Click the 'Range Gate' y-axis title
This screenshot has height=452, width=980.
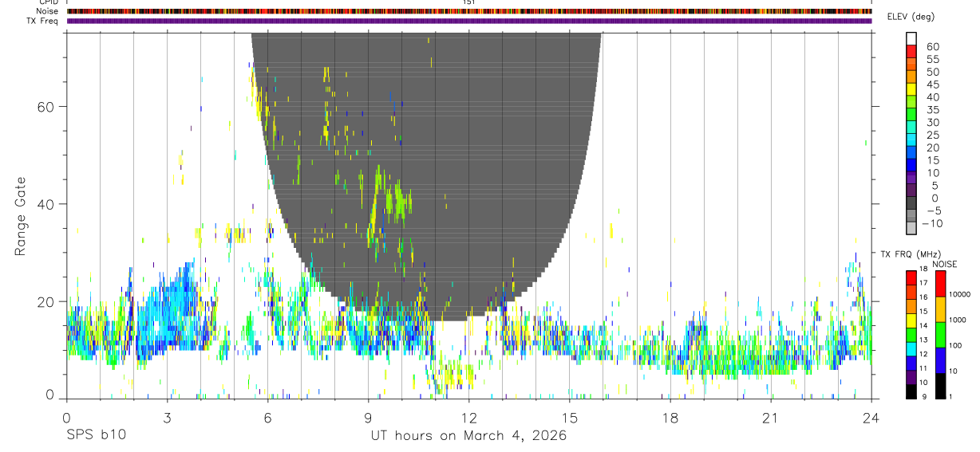pyautogui.click(x=22, y=216)
